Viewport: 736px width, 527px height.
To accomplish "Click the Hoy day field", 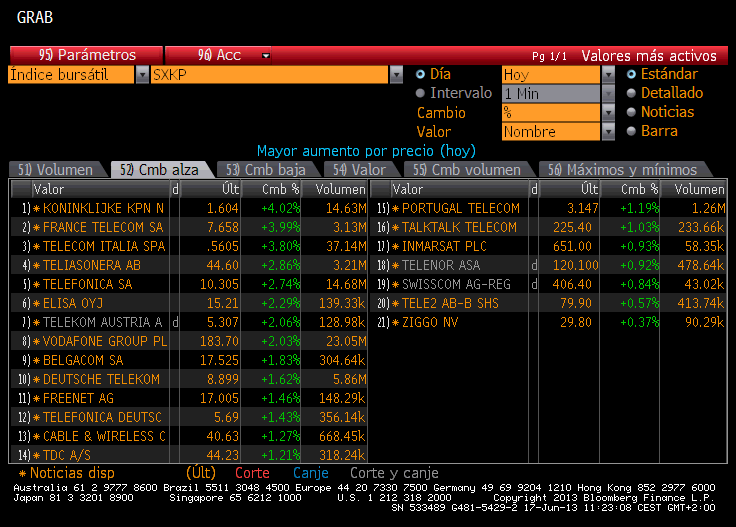I will point(551,75).
